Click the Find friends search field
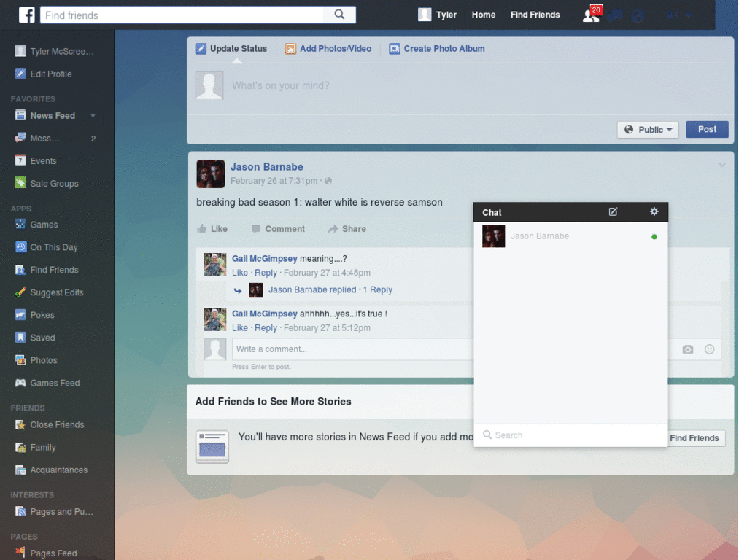Viewport: 747px width, 560px height. [x=182, y=15]
